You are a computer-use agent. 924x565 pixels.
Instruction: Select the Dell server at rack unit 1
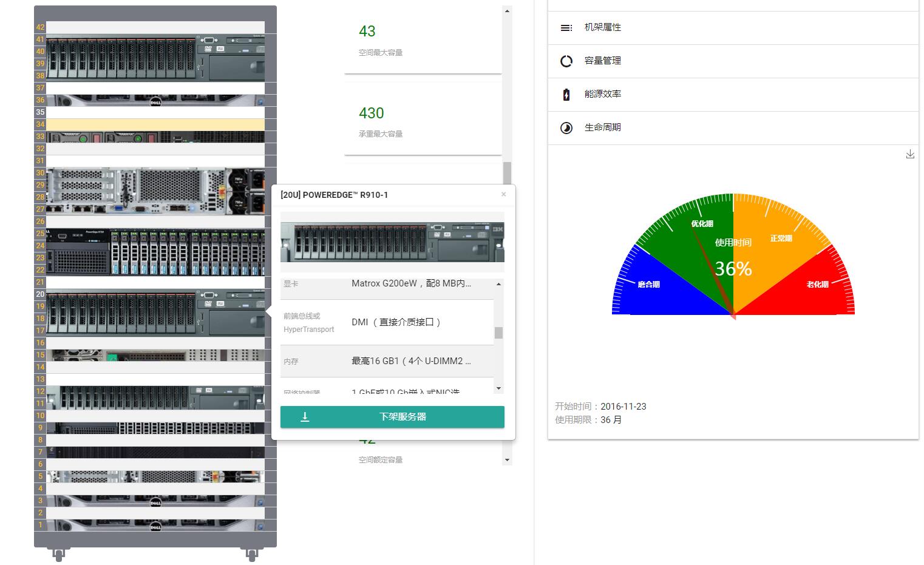[x=155, y=525]
